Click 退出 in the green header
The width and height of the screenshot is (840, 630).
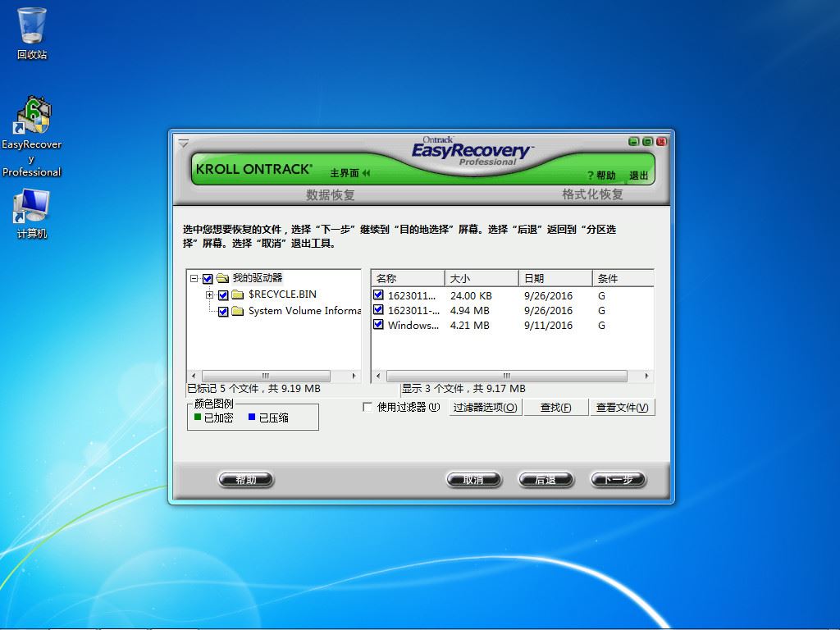click(x=638, y=176)
